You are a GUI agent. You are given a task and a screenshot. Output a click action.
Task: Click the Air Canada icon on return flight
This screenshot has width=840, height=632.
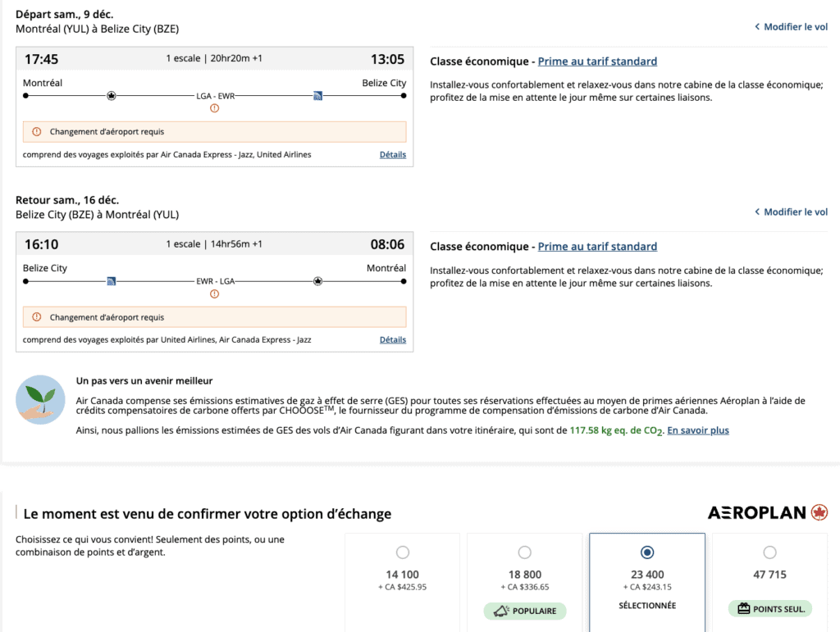click(x=317, y=281)
